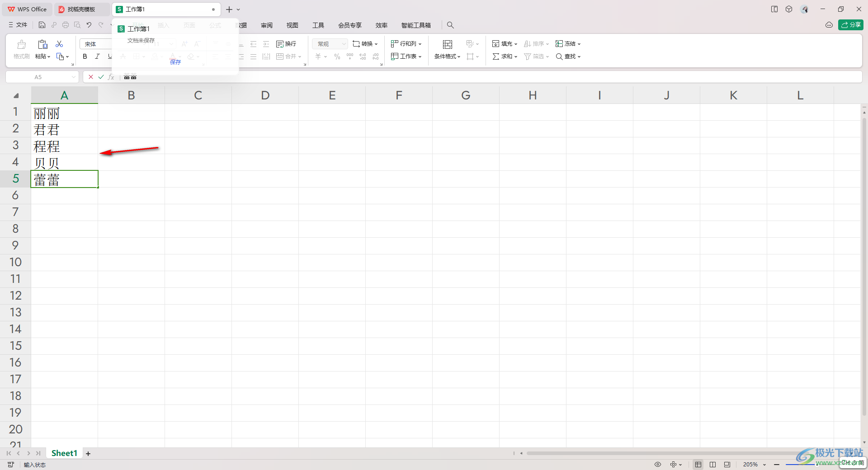Cancel cell entry with red X
The image size is (868, 470).
point(91,77)
